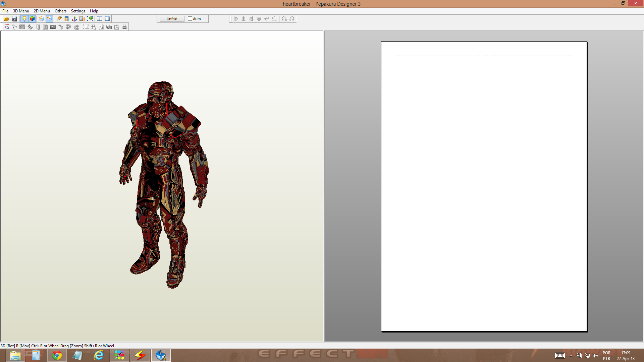This screenshot has height=362, width=644.
Task: Click the align vertical middle icon
Action: tap(267, 19)
